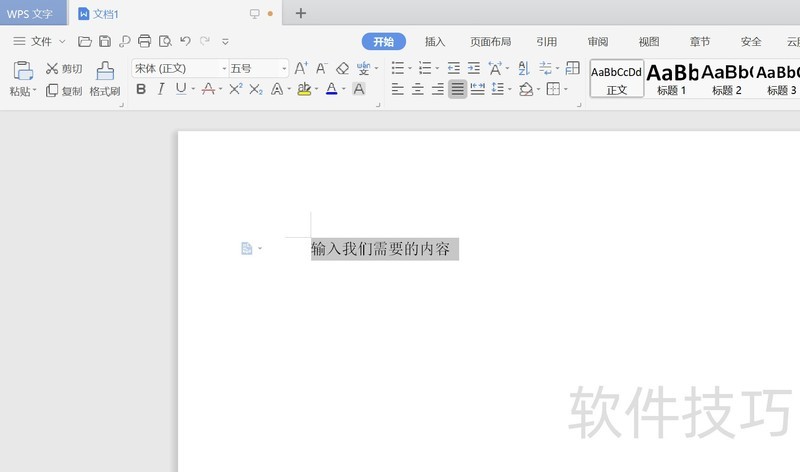Expand bullet list style dropdown arrow
Screen dimensions: 800x472
(x=410, y=68)
